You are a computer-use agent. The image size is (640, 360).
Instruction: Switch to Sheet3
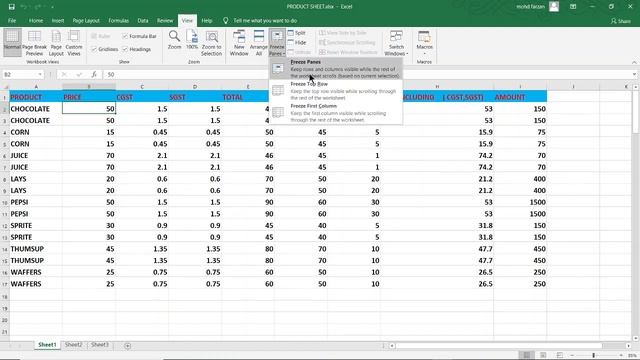[100, 345]
